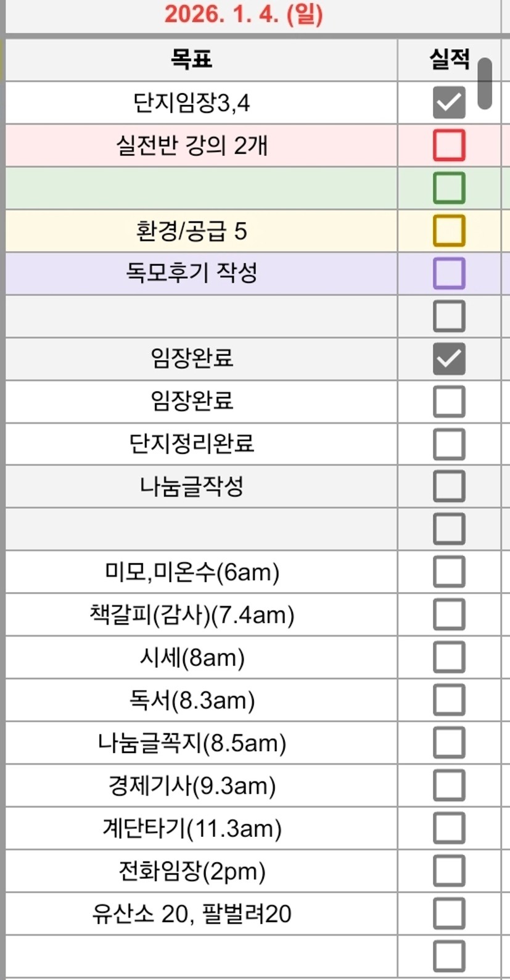Check the red 실전반 강의 2개 checkbox
Screen dimensions: 510x980
click(448, 146)
